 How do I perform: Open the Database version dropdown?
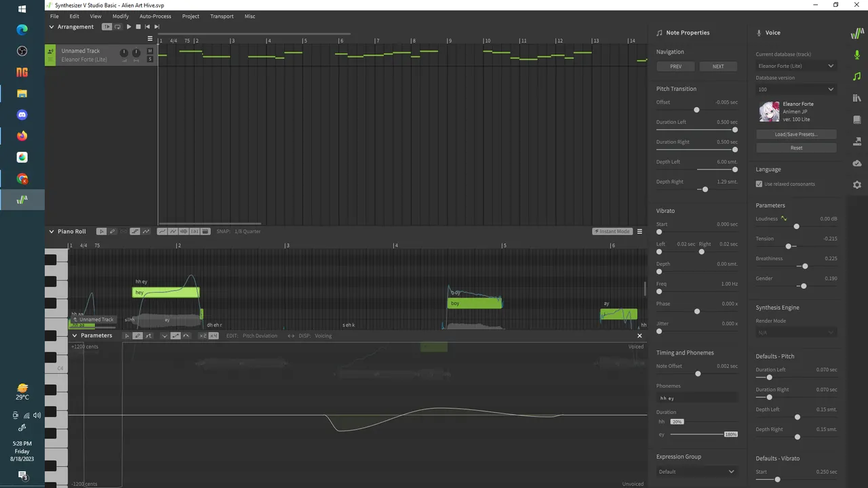coord(796,89)
